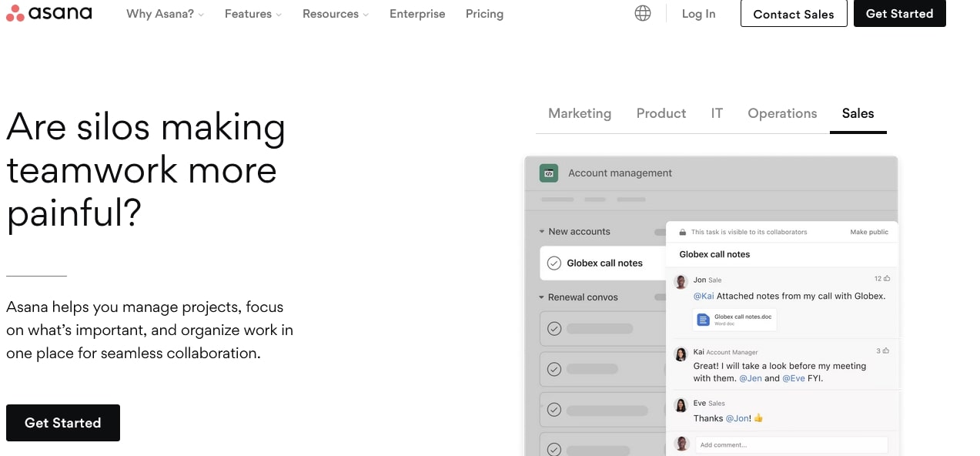Image resolution: width=980 pixels, height=456 pixels.
Task: Mark the Globex call notes task complete
Action: pos(554,263)
